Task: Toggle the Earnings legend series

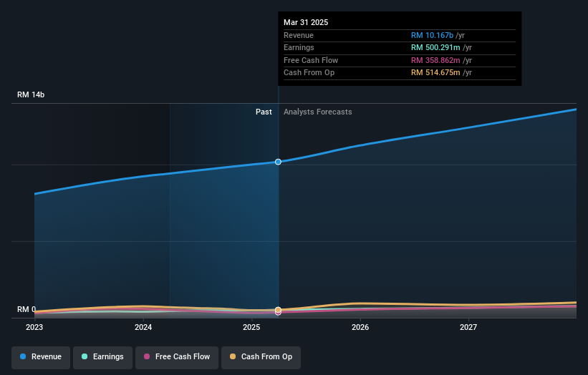Action: pos(102,357)
